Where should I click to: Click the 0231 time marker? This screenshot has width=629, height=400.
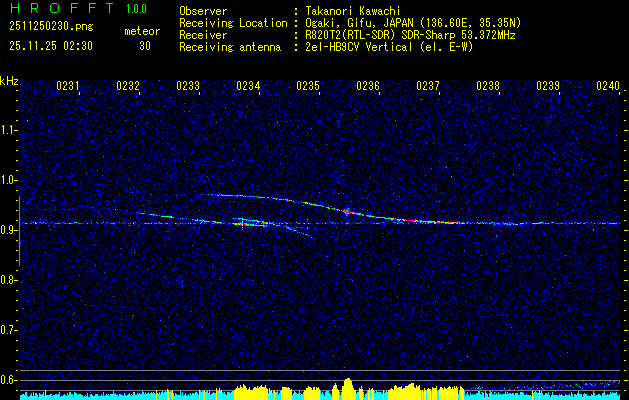pos(67,86)
